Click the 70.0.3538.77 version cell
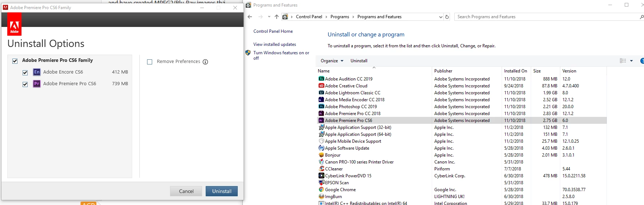Screen dimensions: 644x205 coord(574,190)
